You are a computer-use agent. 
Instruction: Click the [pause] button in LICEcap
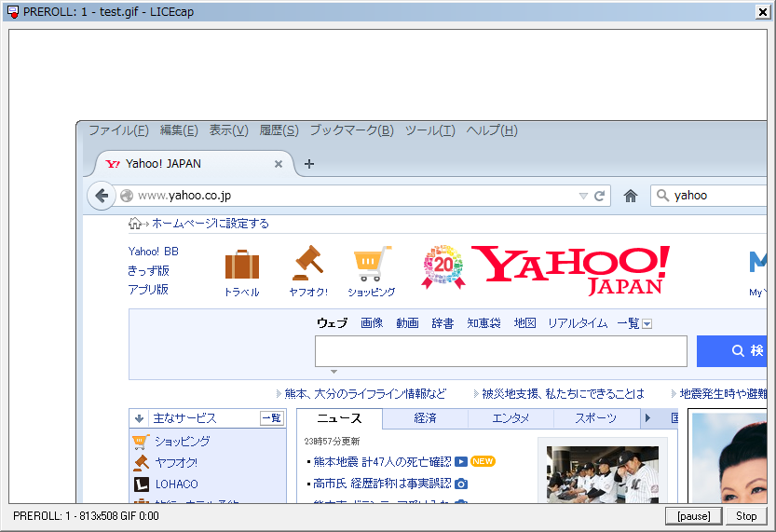pos(694,516)
